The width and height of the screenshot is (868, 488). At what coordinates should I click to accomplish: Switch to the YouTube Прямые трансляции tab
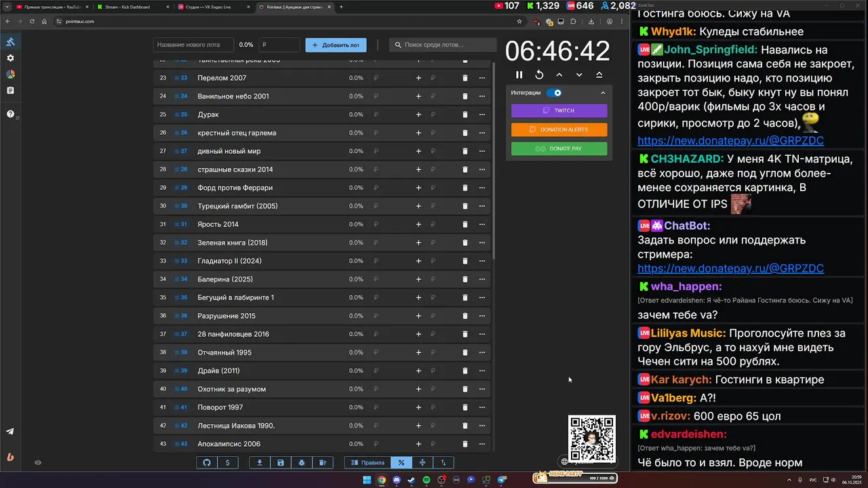(x=52, y=7)
